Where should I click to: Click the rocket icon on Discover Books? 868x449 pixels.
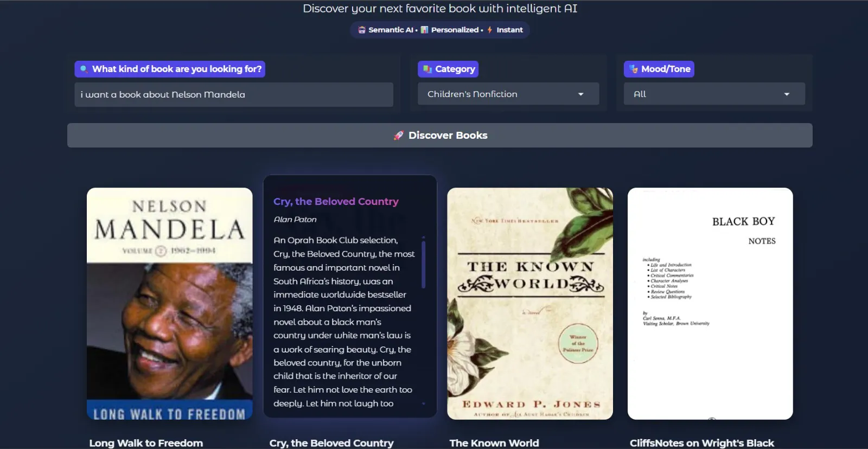coord(399,136)
